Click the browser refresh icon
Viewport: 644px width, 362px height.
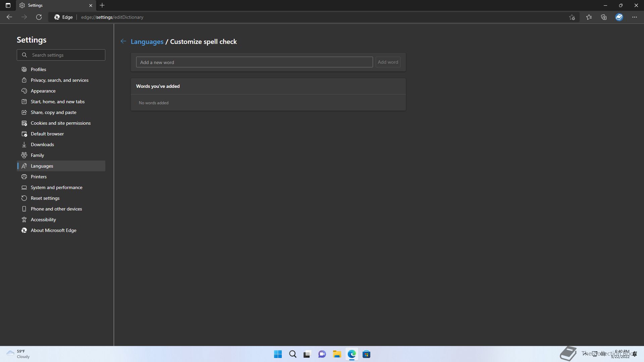[39, 17]
